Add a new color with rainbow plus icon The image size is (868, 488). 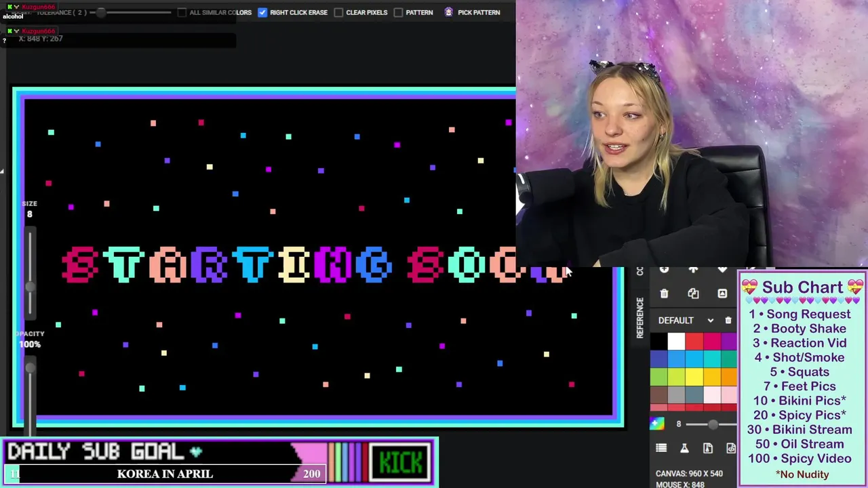[657, 424]
